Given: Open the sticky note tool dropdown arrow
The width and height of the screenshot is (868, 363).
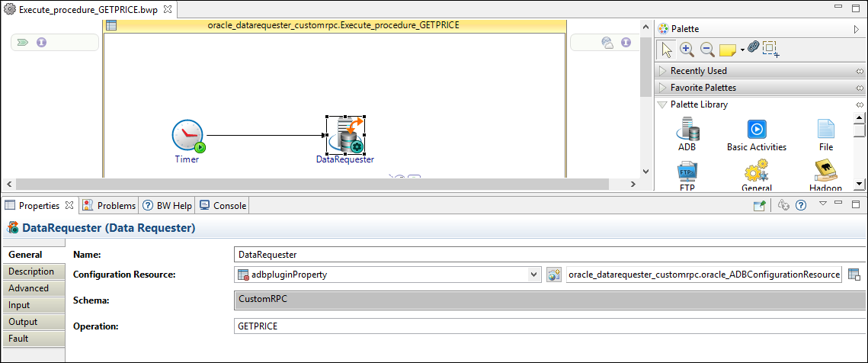Looking at the screenshot, I should tap(741, 50).
